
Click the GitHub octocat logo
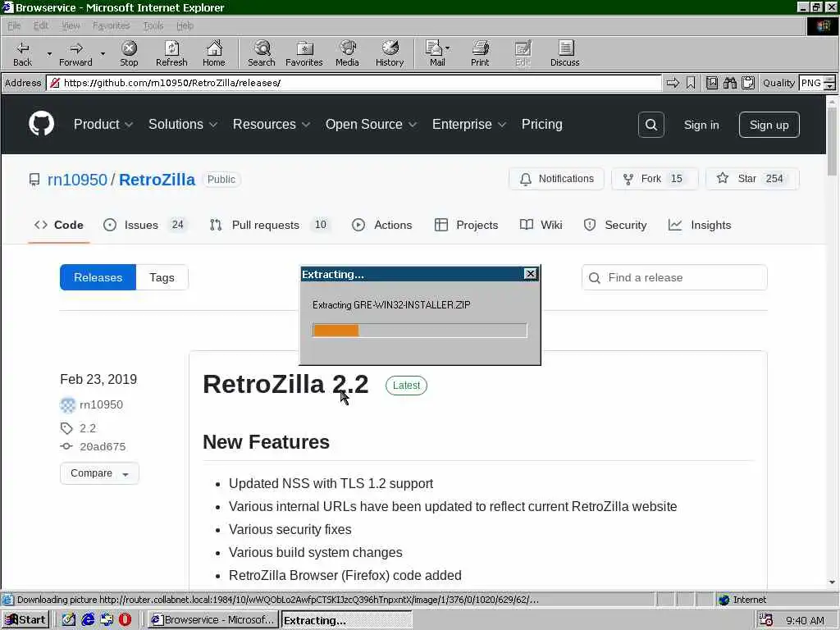tap(41, 124)
